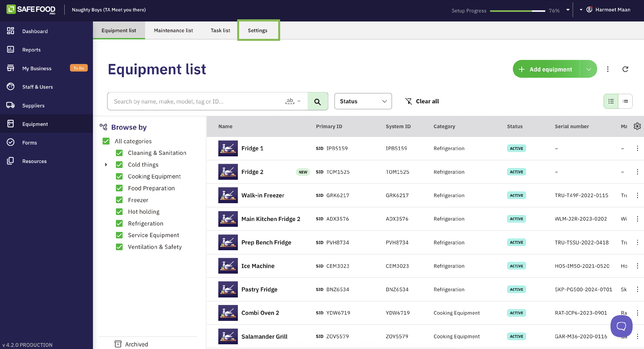
Task: Uncheck Food Preparation category
Action: point(119,188)
